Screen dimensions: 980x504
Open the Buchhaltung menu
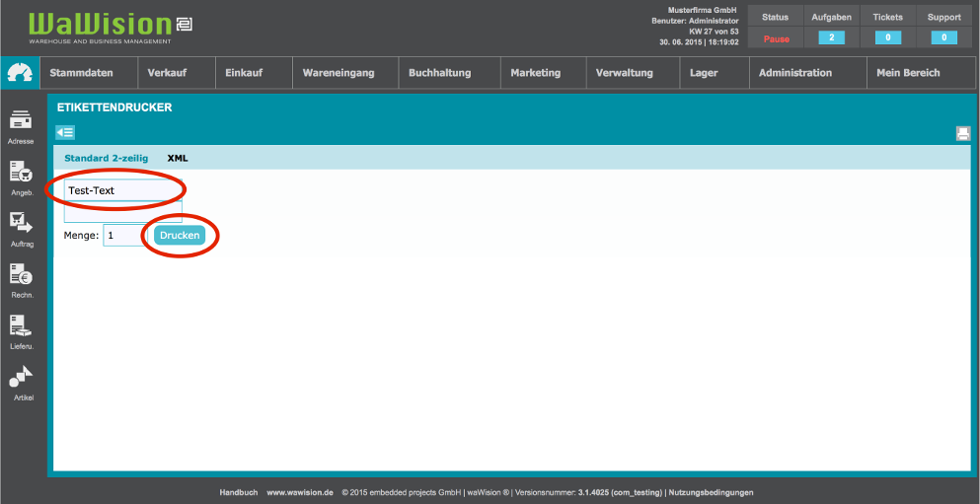pos(439,73)
